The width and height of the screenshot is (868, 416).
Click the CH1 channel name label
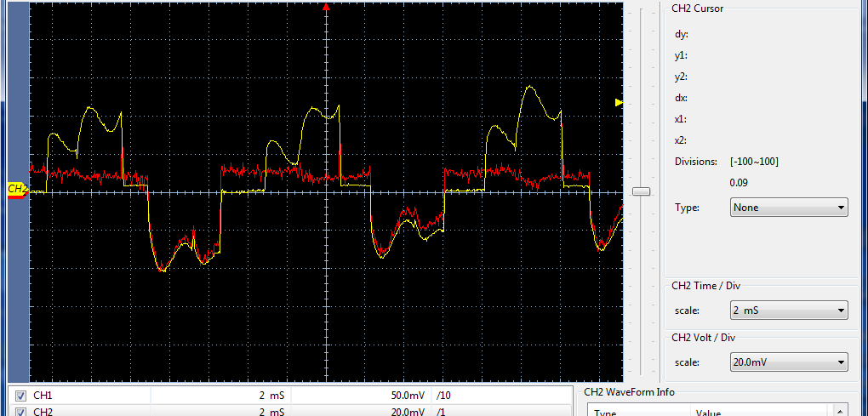(x=43, y=396)
